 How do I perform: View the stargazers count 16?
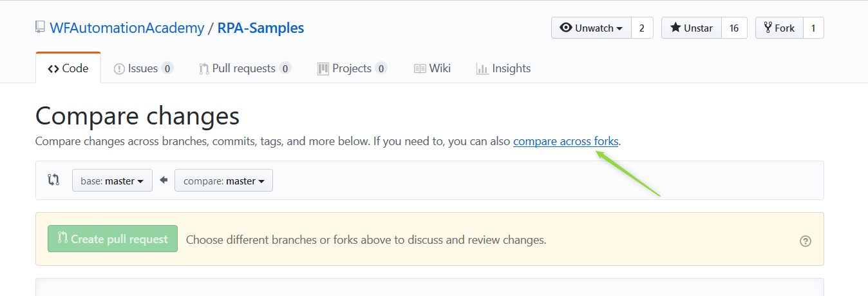coord(734,28)
